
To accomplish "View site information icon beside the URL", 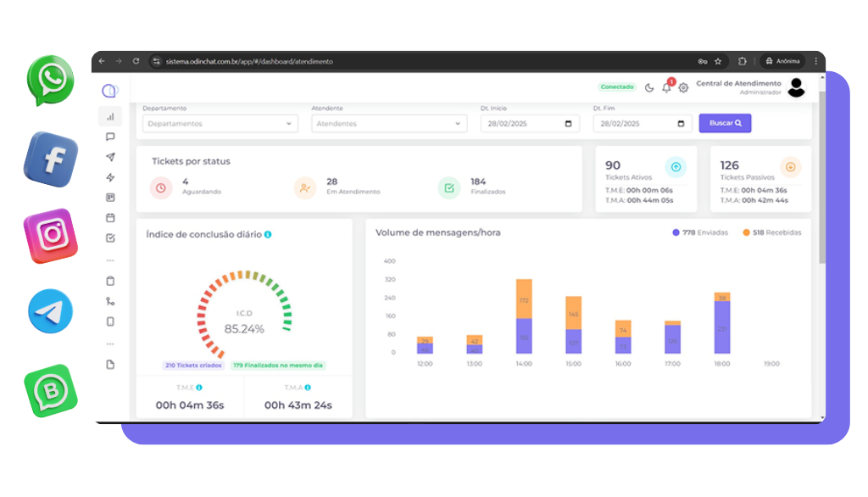I will point(157,62).
